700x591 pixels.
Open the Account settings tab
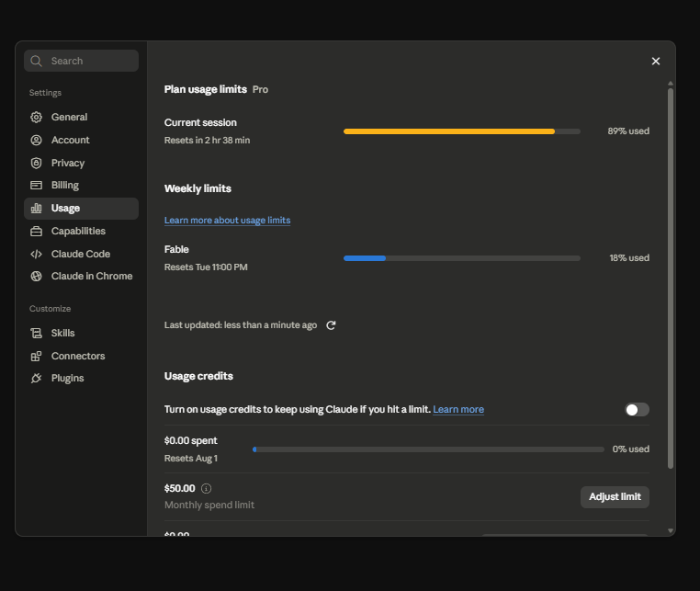(81, 141)
